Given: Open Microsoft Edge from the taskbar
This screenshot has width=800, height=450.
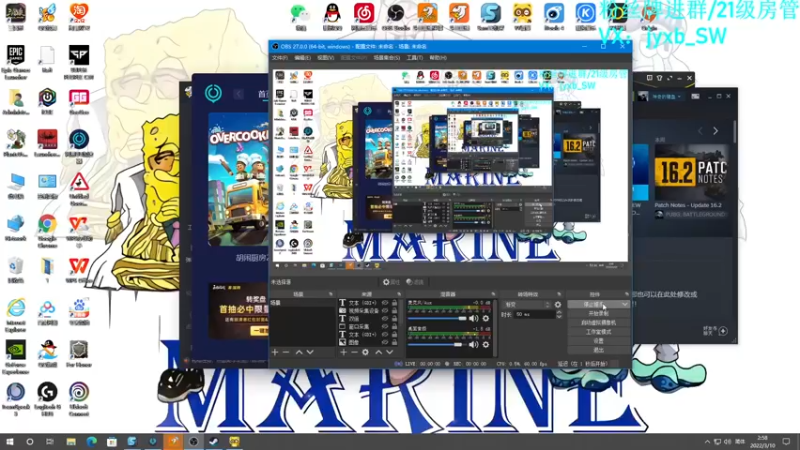Looking at the screenshot, I should [x=91, y=441].
